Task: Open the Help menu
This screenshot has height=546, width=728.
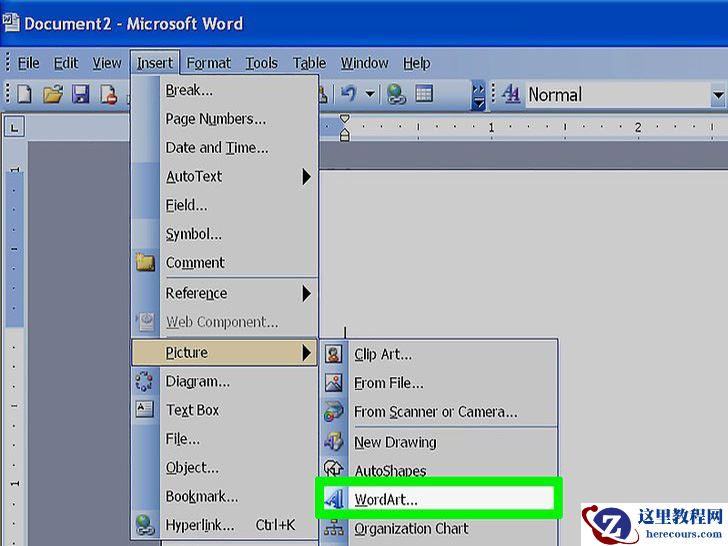Action: 416,63
